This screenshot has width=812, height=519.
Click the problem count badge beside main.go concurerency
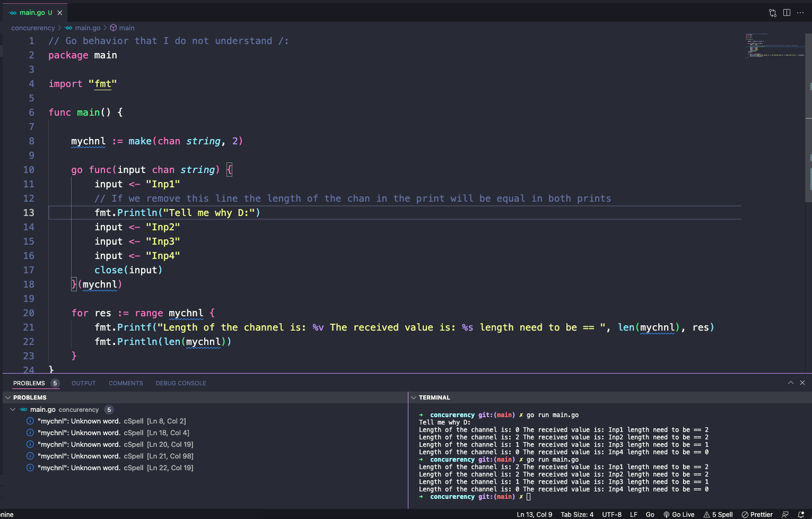pyautogui.click(x=109, y=410)
